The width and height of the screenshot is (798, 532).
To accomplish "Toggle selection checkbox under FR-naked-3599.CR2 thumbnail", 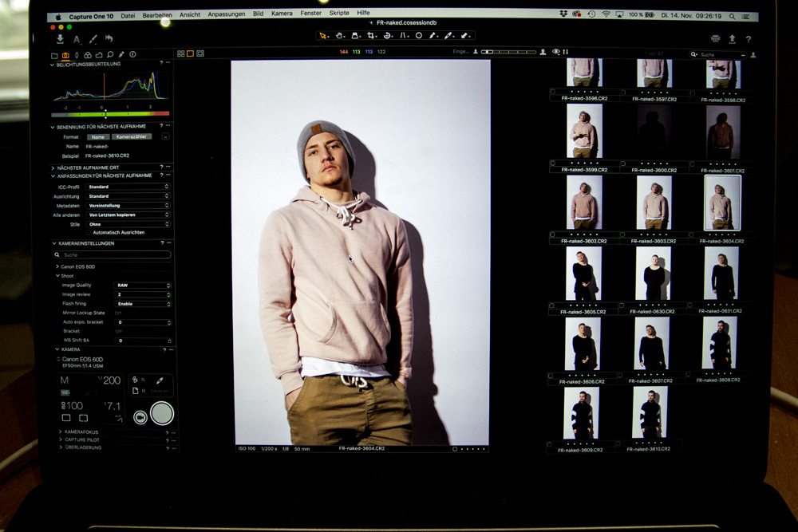I will pos(553,164).
